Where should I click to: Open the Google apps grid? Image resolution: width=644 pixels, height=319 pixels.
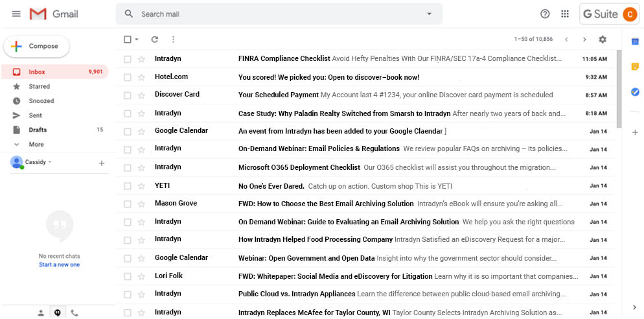click(565, 14)
